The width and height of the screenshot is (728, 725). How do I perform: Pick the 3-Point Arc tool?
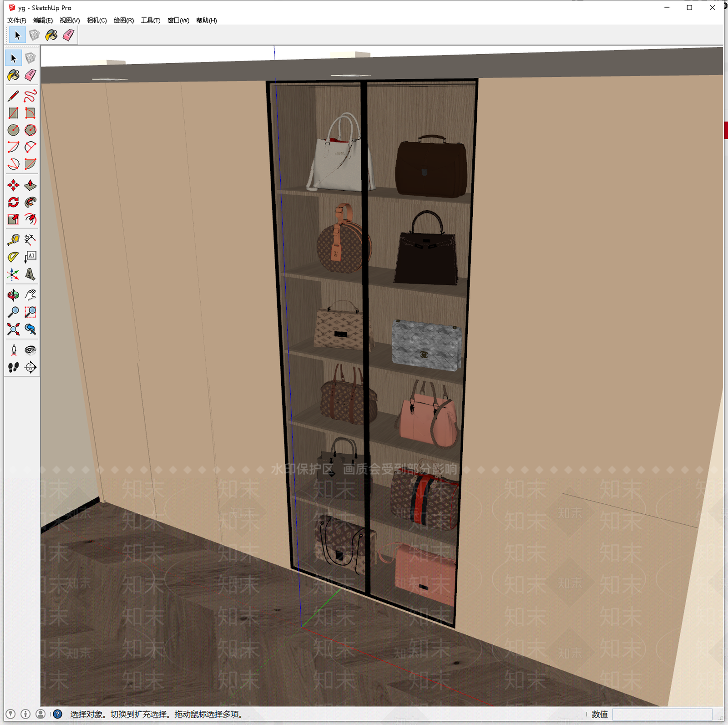(14, 164)
